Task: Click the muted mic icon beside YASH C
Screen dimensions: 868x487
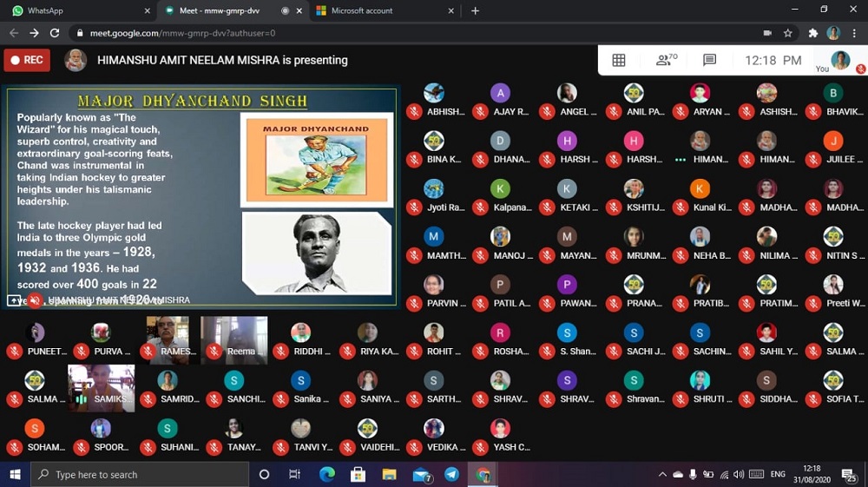Action: 481,447
